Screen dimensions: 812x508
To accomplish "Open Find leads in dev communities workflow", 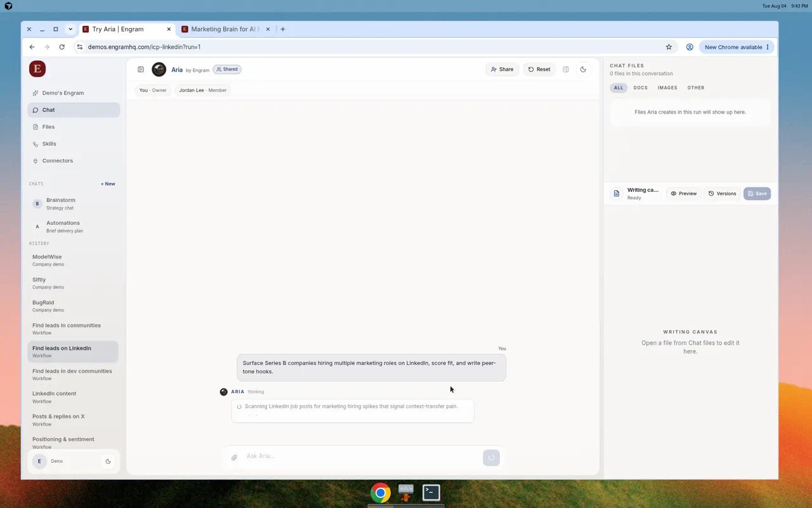I will tap(74, 375).
